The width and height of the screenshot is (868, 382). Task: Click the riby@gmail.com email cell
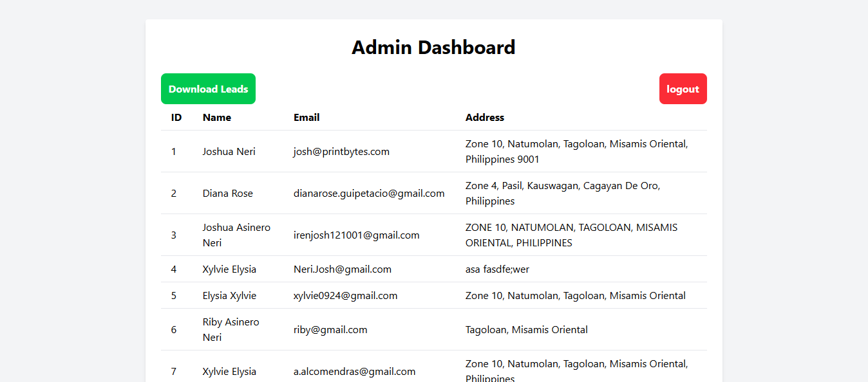330,330
